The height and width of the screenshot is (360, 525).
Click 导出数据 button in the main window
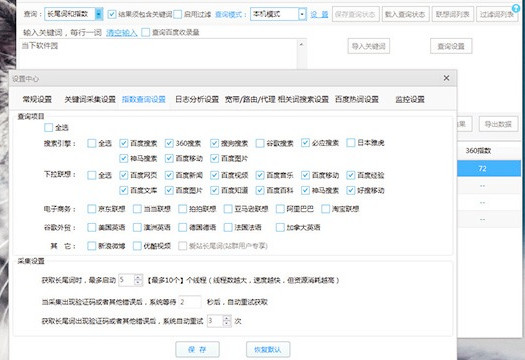[x=498, y=124]
